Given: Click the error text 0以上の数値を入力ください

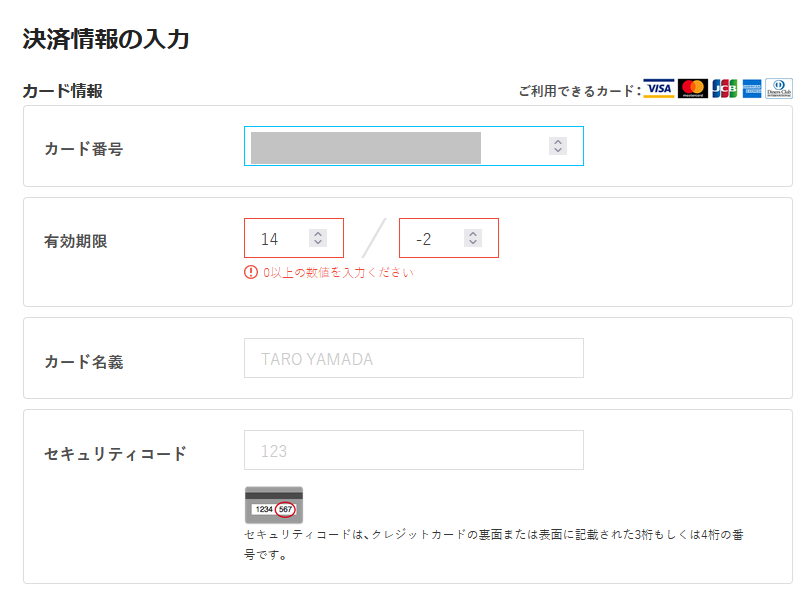Looking at the screenshot, I should coord(338,273).
